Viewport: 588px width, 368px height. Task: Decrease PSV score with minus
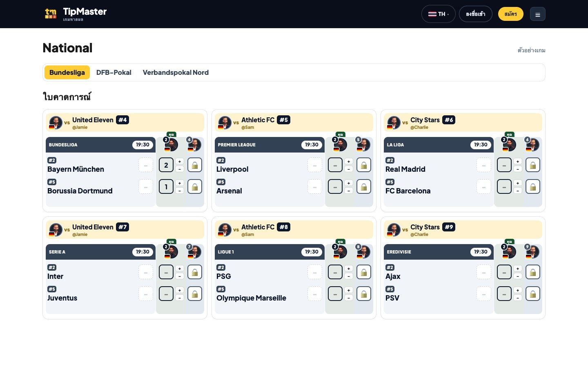coord(518,298)
